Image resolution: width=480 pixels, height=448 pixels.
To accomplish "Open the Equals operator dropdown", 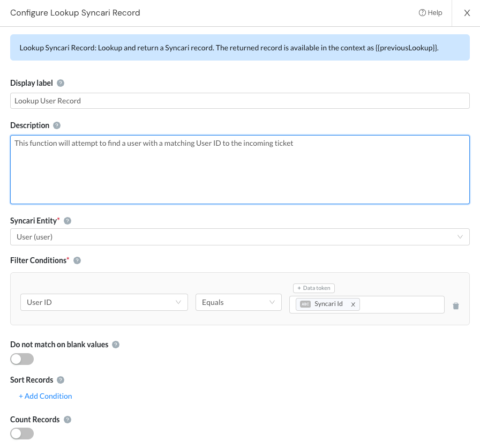I will click(x=238, y=302).
